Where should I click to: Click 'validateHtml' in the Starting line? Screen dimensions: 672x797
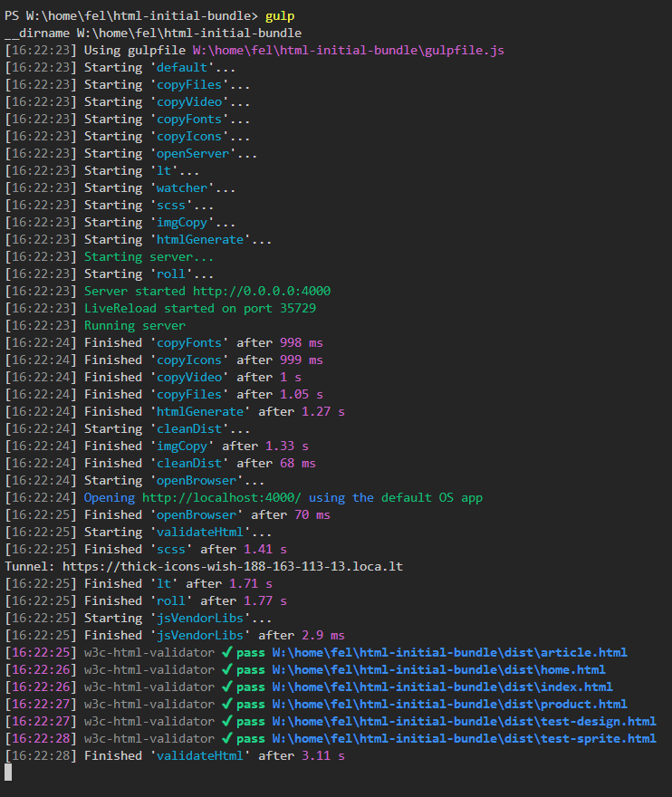pos(200,533)
